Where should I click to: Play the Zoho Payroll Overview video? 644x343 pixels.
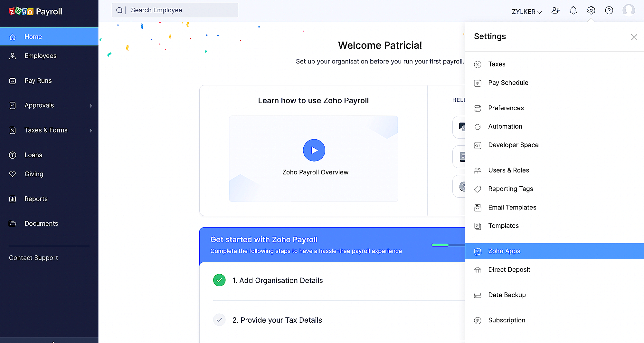click(314, 150)
